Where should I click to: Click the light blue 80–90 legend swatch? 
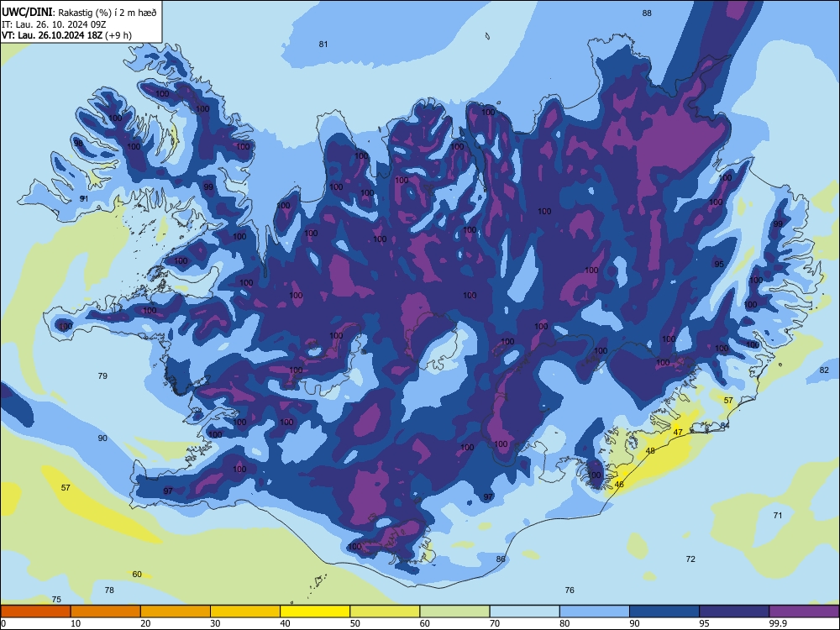point(595,612)
